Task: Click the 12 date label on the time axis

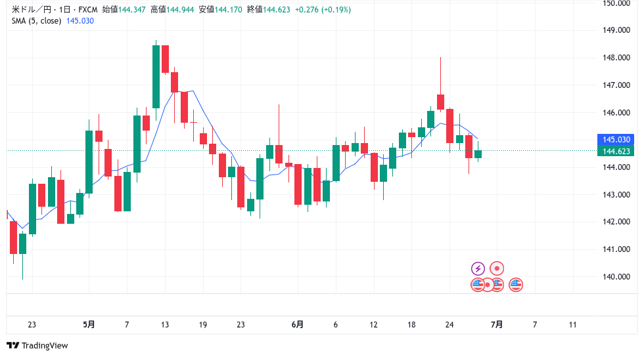Action: pyautogui.click(x=373, y=325)
